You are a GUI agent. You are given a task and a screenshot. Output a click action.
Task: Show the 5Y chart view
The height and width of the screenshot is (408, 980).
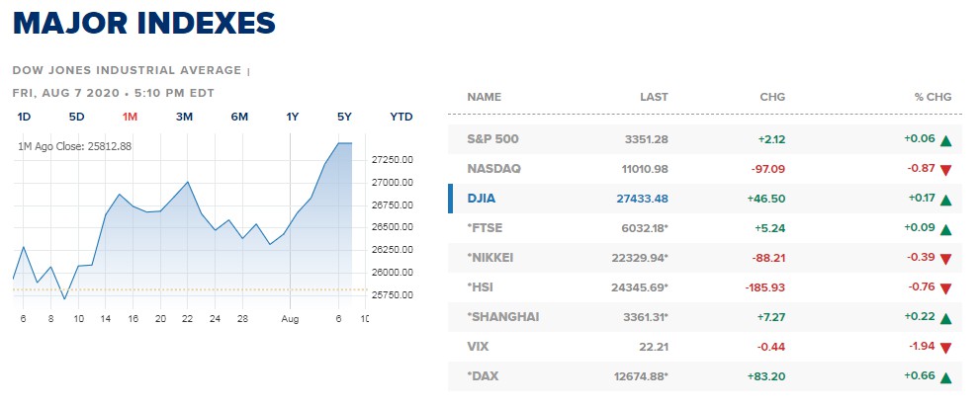tap(344, 117)
